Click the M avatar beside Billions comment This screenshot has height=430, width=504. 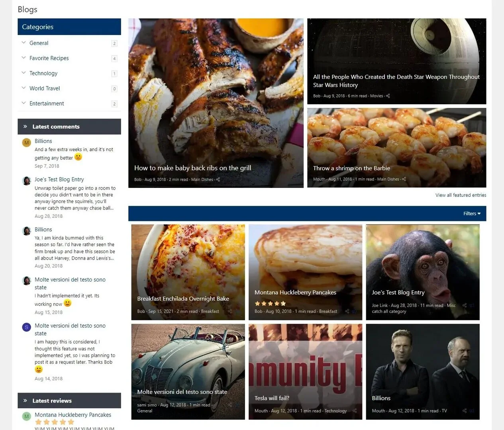tap(27, 143)
